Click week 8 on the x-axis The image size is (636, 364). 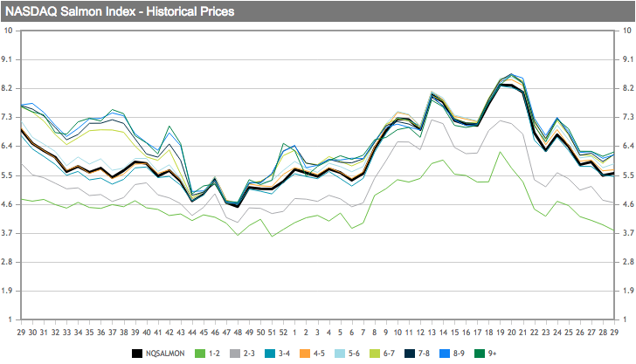click(x=375, y=333)
